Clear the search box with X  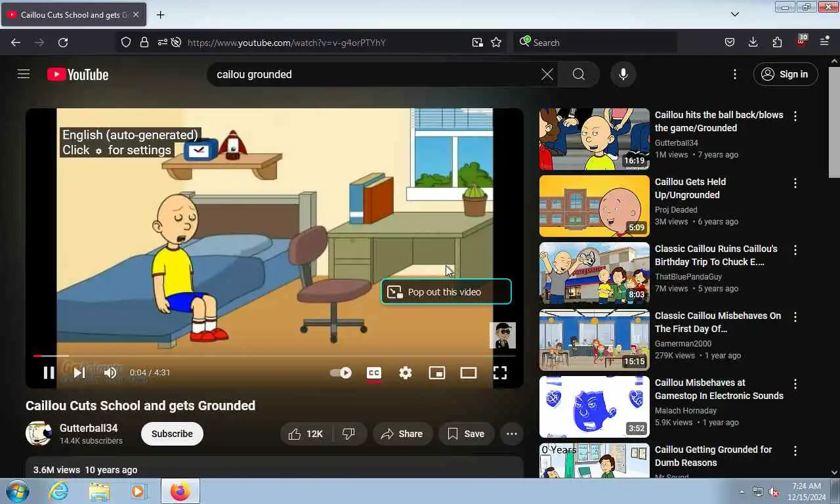click(547, 74)
